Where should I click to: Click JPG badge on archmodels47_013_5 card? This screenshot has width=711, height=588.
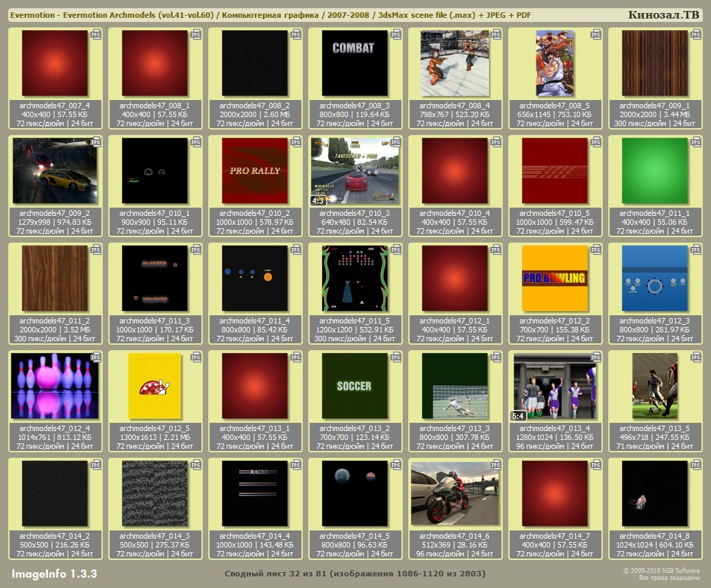tap(696, 358)
